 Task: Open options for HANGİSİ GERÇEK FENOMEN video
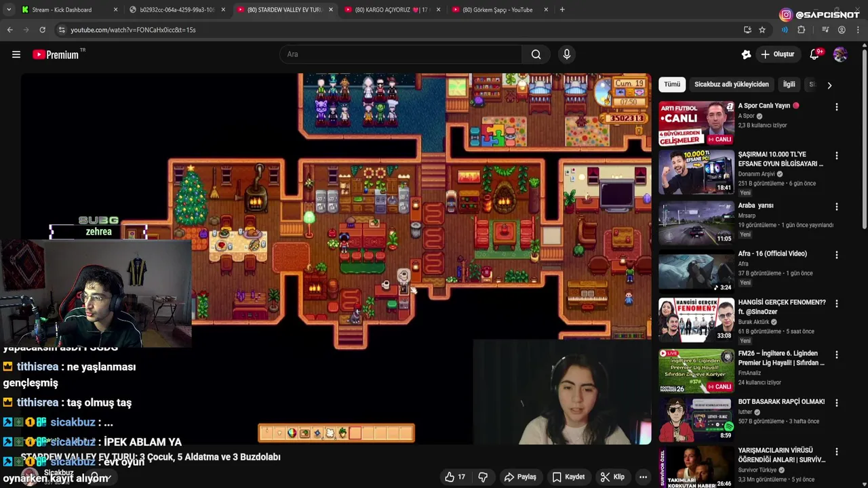click(x=836, y=304)
